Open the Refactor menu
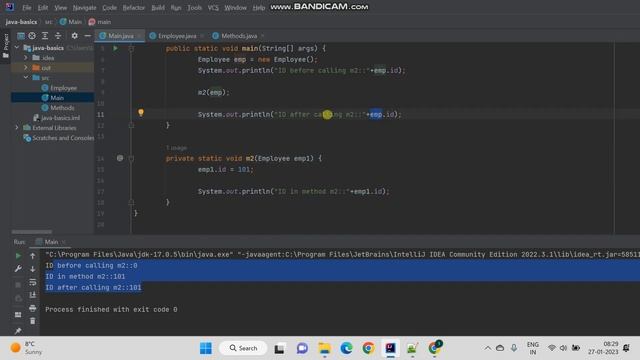 pyautogui.click(x=133, y=8)
